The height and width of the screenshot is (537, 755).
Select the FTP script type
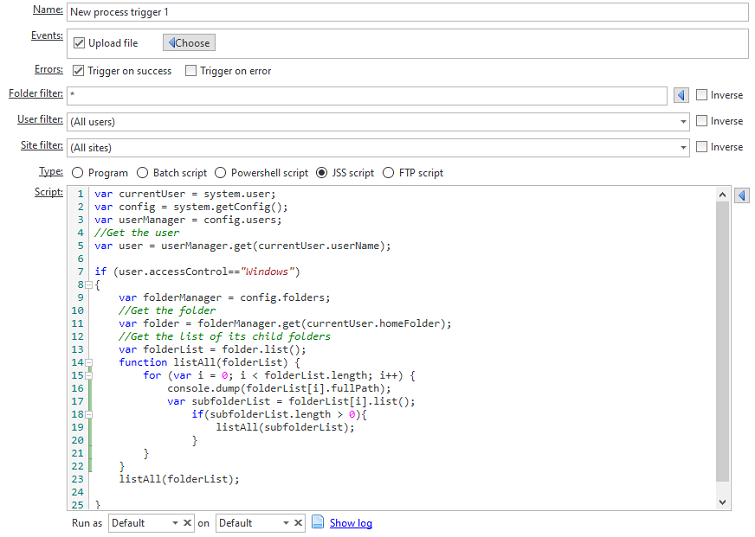(x=388, y=173)
